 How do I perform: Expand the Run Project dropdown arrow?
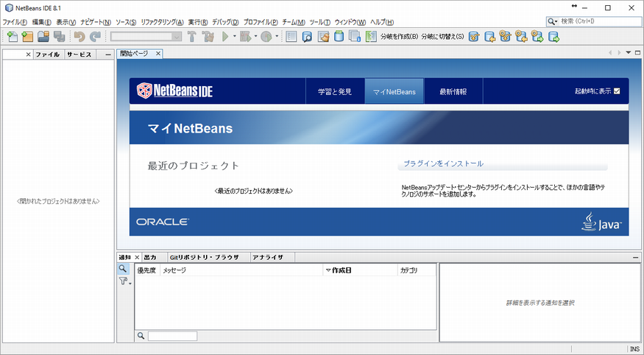(x=235, y=37)
